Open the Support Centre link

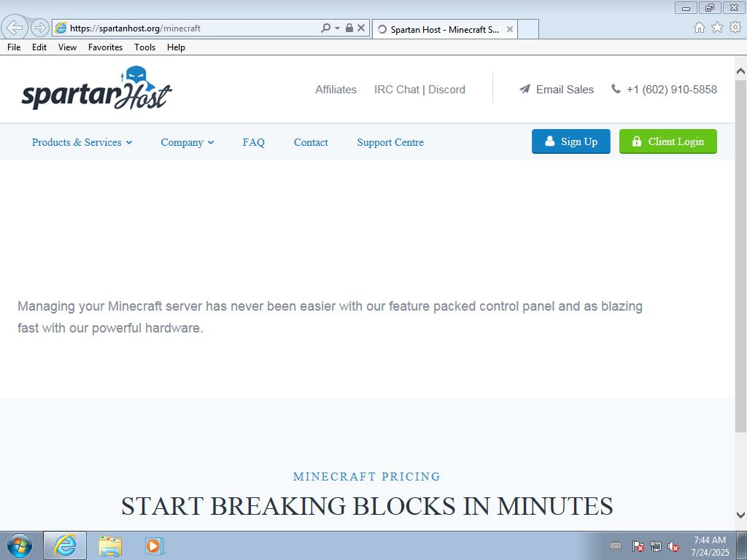click(x=390, y=142)
